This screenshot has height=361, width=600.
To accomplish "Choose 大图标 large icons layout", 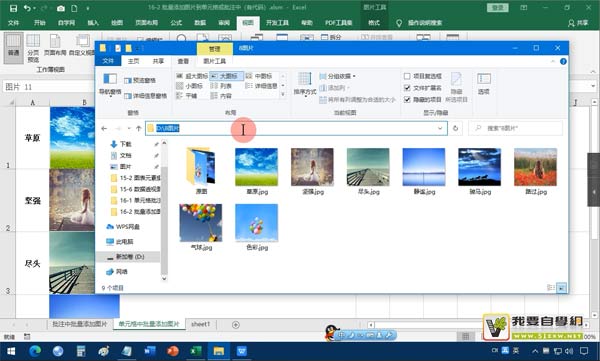I will pos(226,76).
